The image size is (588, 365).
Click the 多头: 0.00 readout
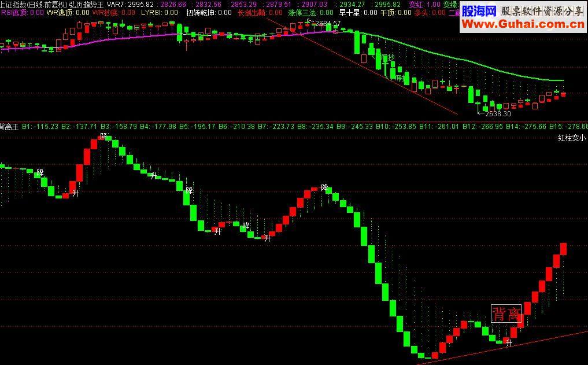pyautogui.click(x=430, y=12)
